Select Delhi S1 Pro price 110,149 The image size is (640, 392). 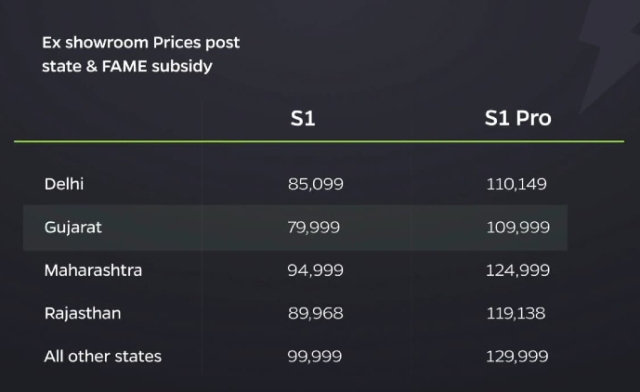pos(516,184)
